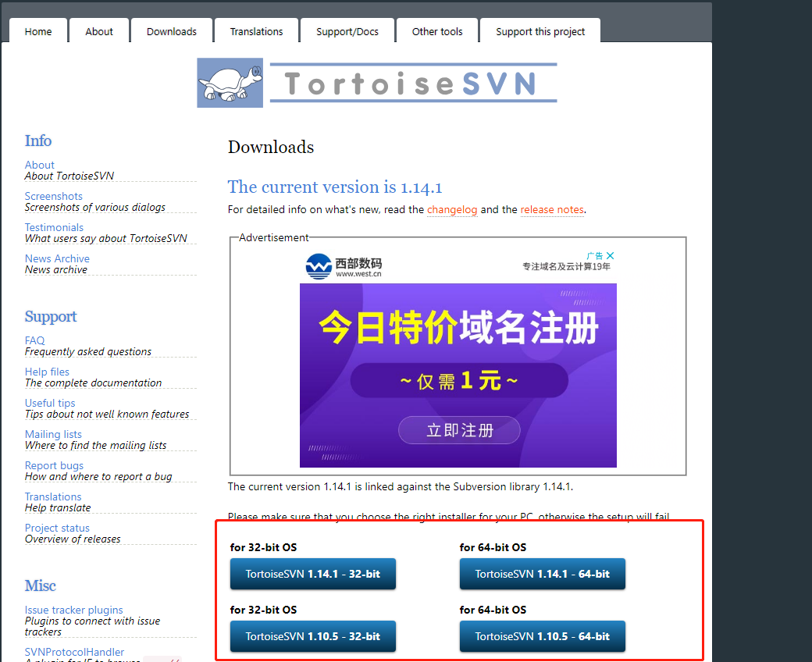Screen dimensions: 812x662
Task: Click Subversion library 1.14.1 sentence
Action: [x=401, y=486]
